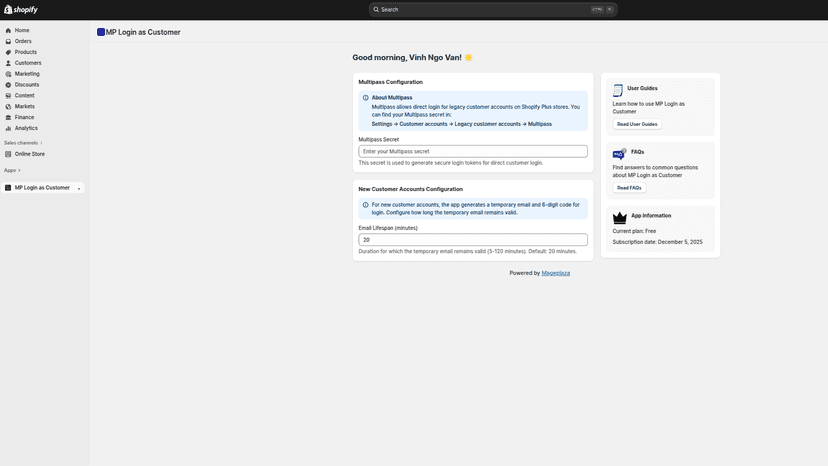
Task: Click the Shopify logo
Action: [x=21, y=10]
